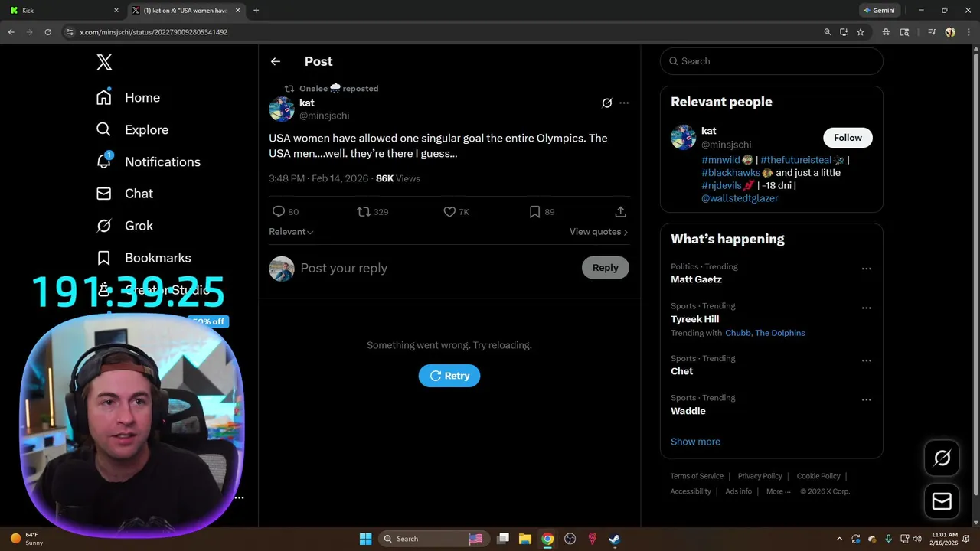Click the X search box

coord(772,61)
